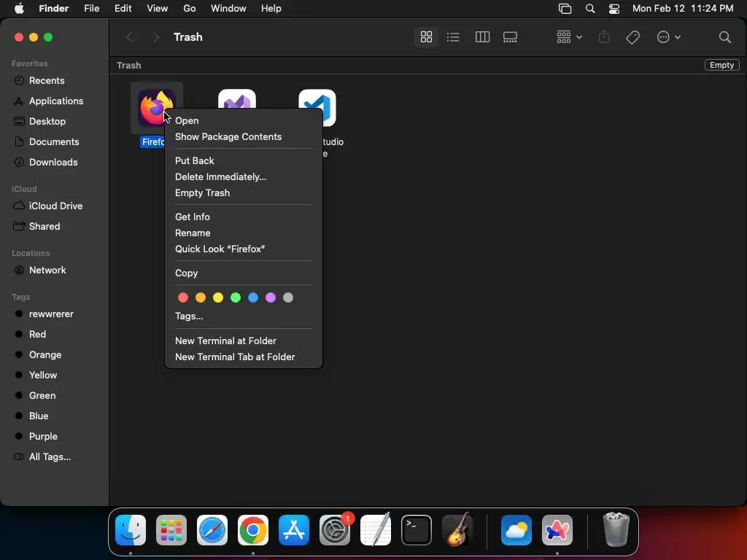This screenshot has height=560, width=747.
Task: Open the Apple menu
Action: pos(19,9)
